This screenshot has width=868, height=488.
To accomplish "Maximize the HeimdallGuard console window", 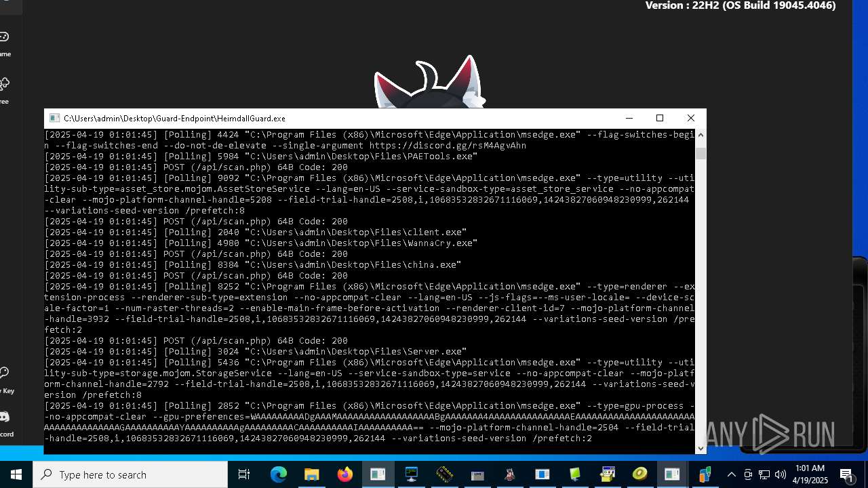I will [660, 118].
